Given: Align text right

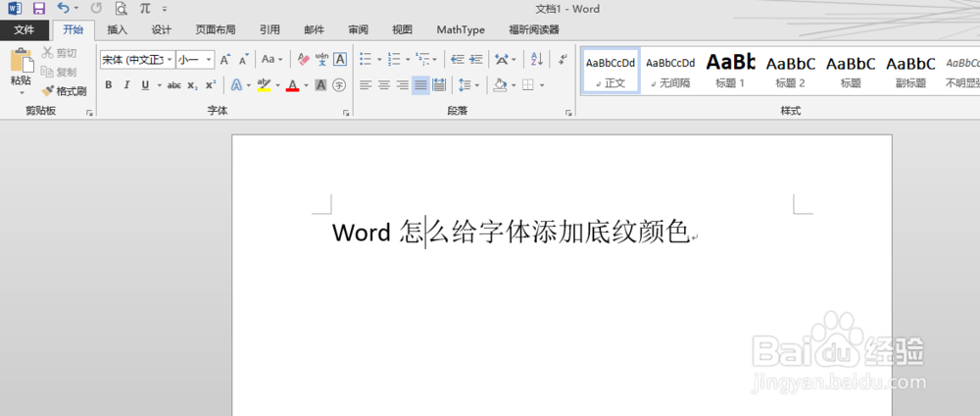Looking at the screenshot, I should coord(403,85).
